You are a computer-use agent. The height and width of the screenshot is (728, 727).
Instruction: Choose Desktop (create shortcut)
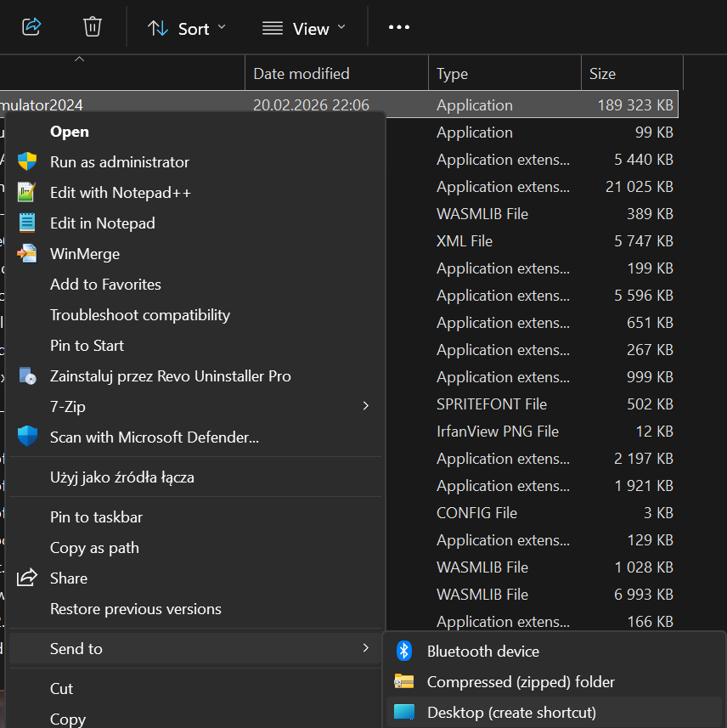click(x=511, y=713)
